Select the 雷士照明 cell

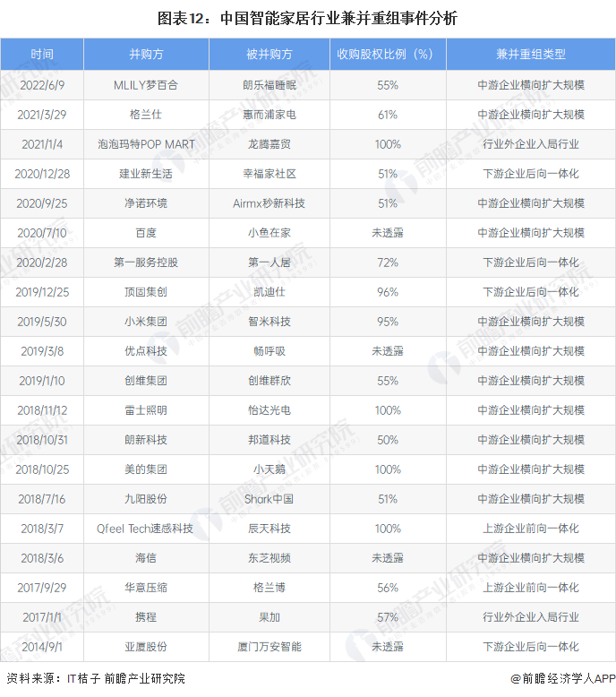[146, 410]
